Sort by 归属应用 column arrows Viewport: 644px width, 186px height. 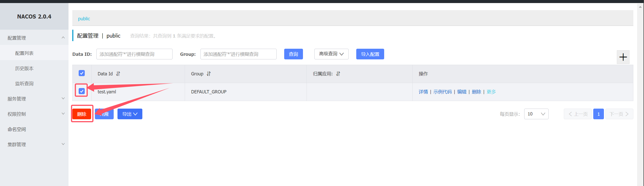(338, 74)
